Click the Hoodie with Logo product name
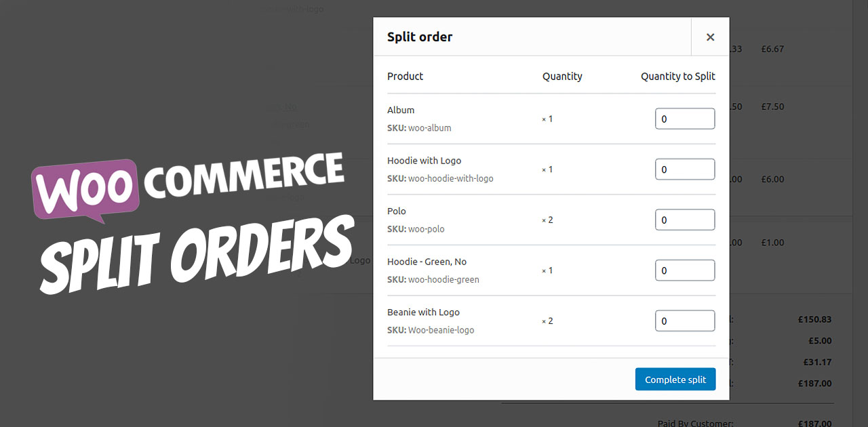Screen dimensions: 868x427 424,161
